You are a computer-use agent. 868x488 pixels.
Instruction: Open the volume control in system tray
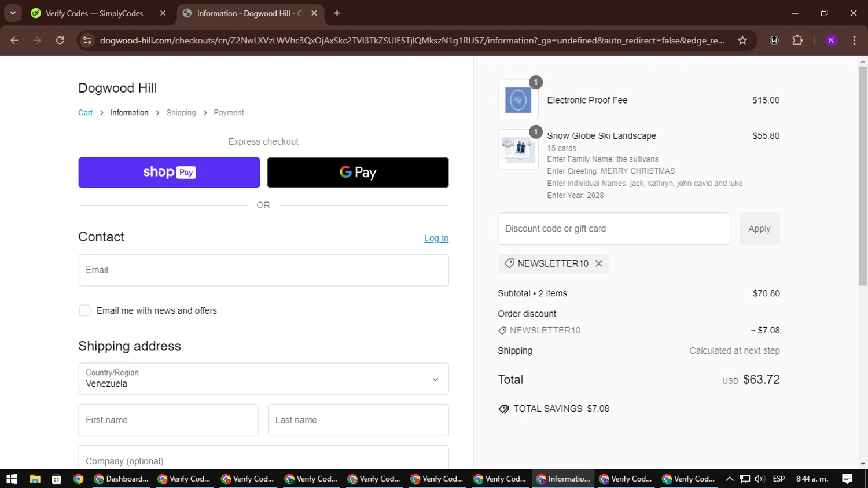760,479
